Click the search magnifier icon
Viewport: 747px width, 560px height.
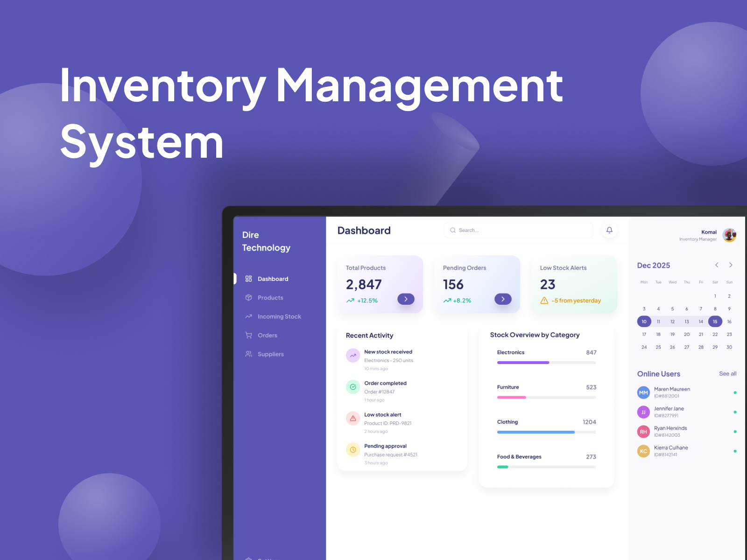pos(453,230)
